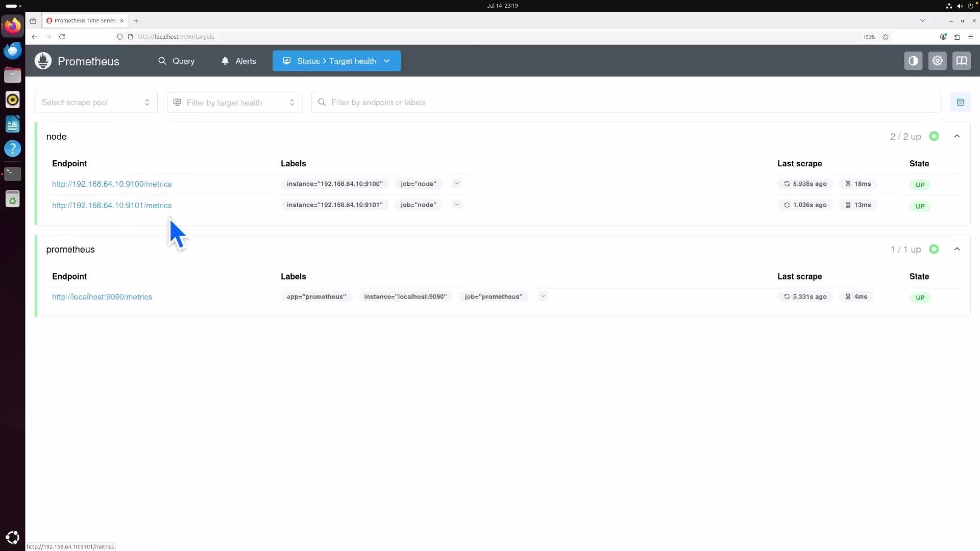The width and height of the screenshot is (980, 551).
Task: Open the settings gear menu
Action: pos(937,61)
